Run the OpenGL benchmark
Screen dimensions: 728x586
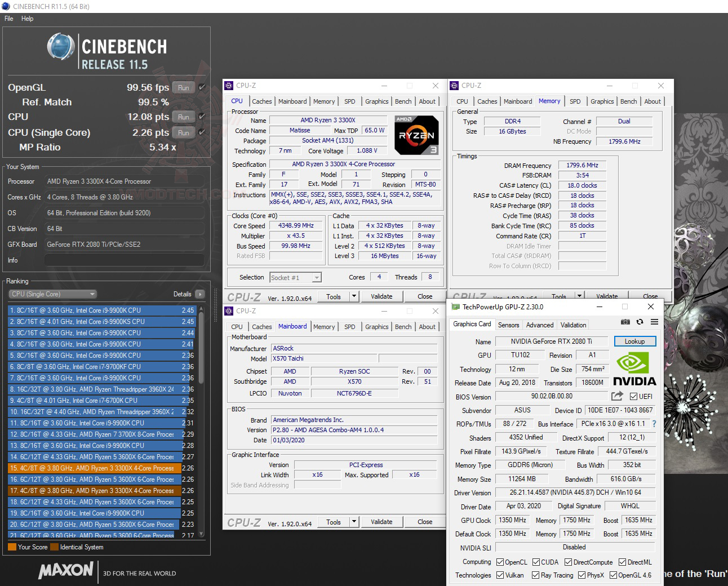184,87
